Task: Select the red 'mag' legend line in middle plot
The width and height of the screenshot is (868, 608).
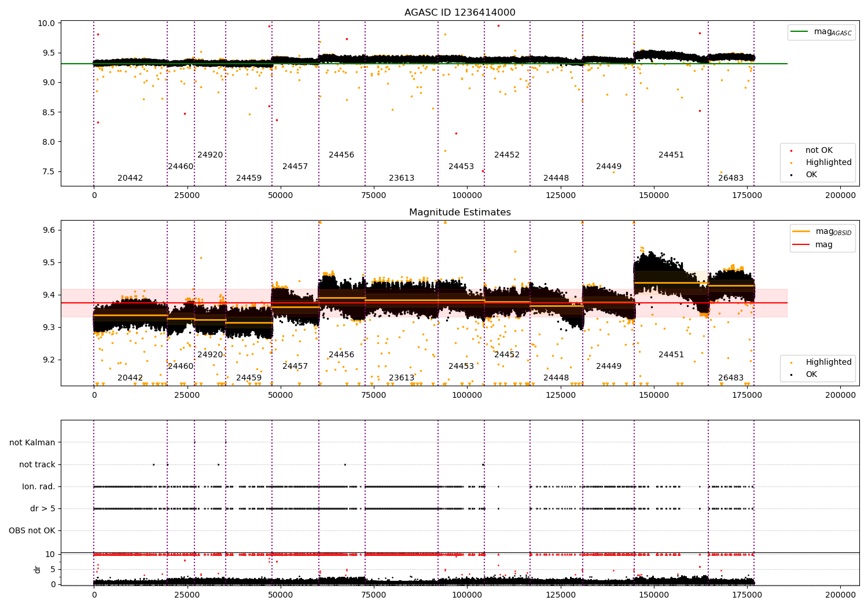Action: [801, 244]
